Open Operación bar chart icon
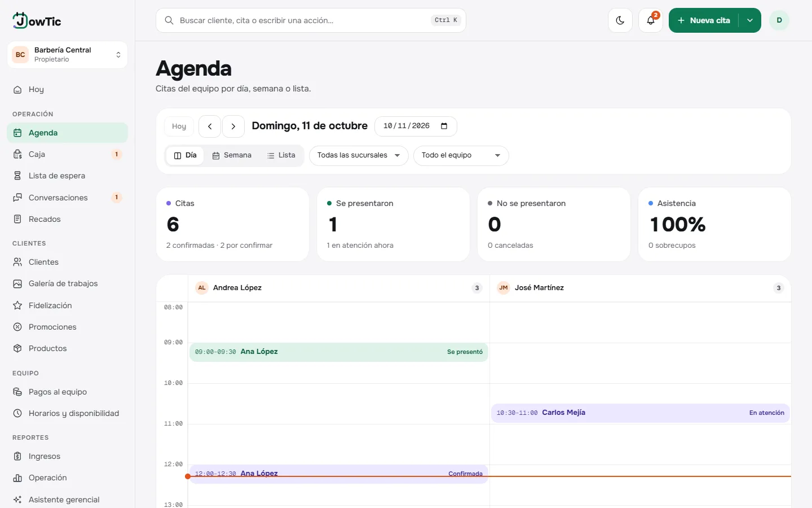 click(x=17, y=478)
